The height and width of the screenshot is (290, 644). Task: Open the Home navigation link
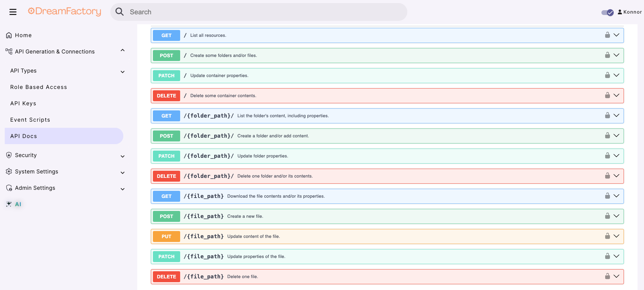point(23,35)
